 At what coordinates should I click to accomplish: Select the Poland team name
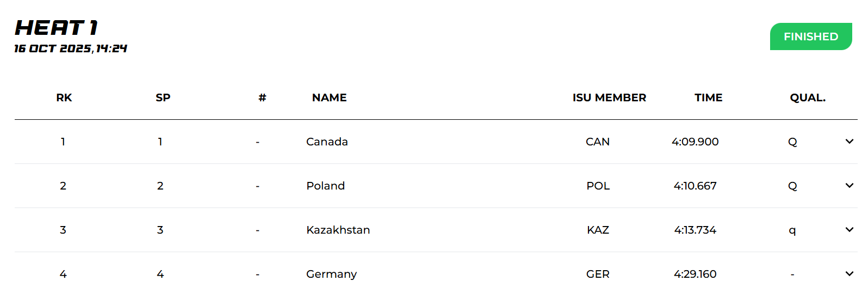tap(325, 186)
